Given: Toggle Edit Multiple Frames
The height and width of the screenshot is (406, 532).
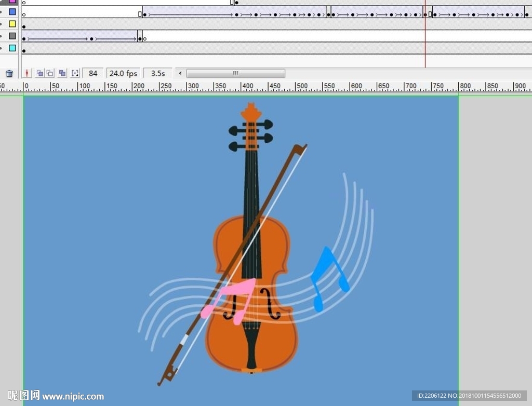Looking at the screenshot, I should [x=62, y=73].
